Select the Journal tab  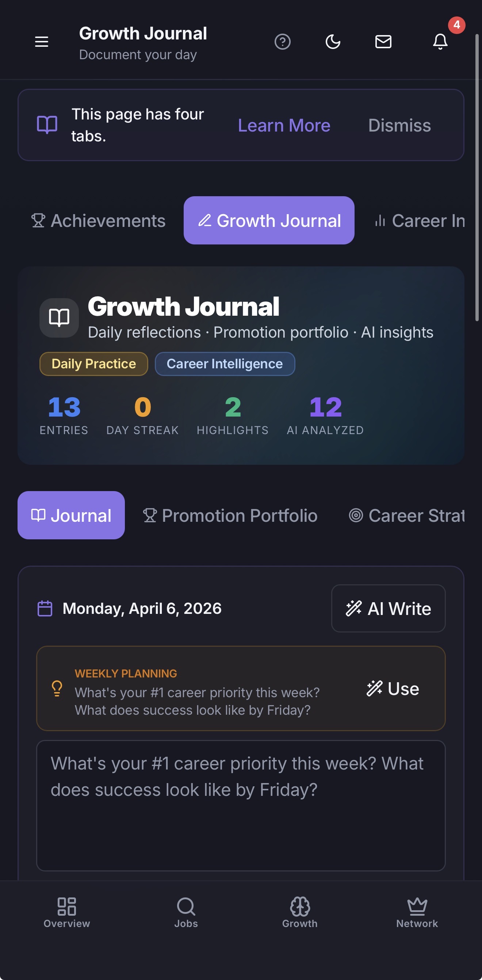click(71, 516)
